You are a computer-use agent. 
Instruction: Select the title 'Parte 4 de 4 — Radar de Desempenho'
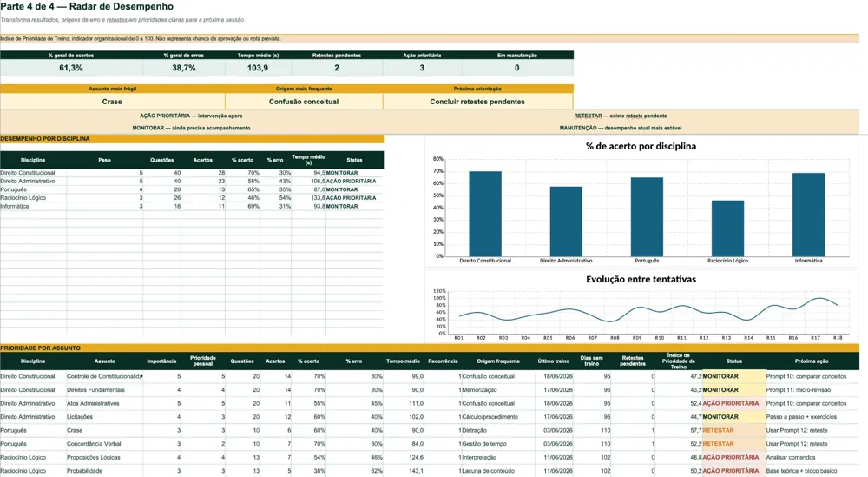pos(87,7)
